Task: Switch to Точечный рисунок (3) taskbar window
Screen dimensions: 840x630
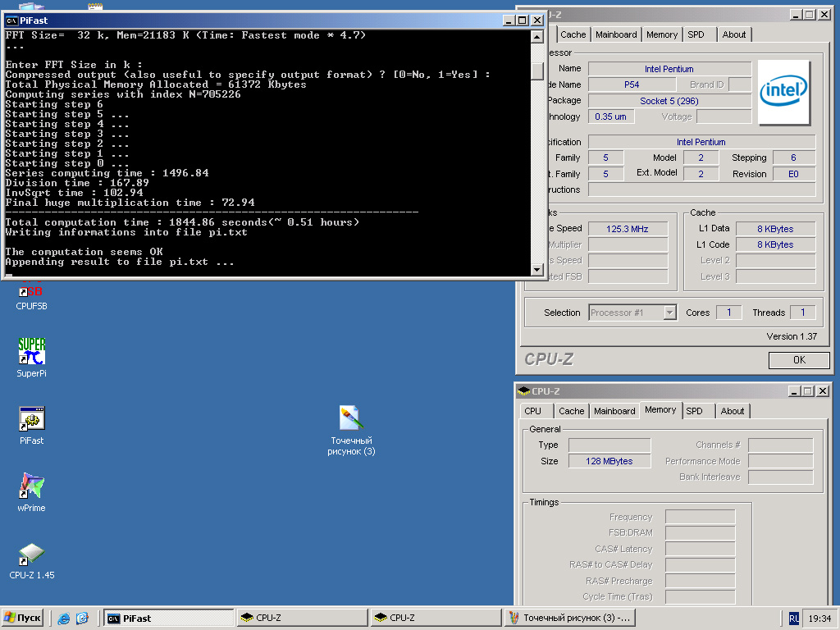Action: [x=570, y=619]
